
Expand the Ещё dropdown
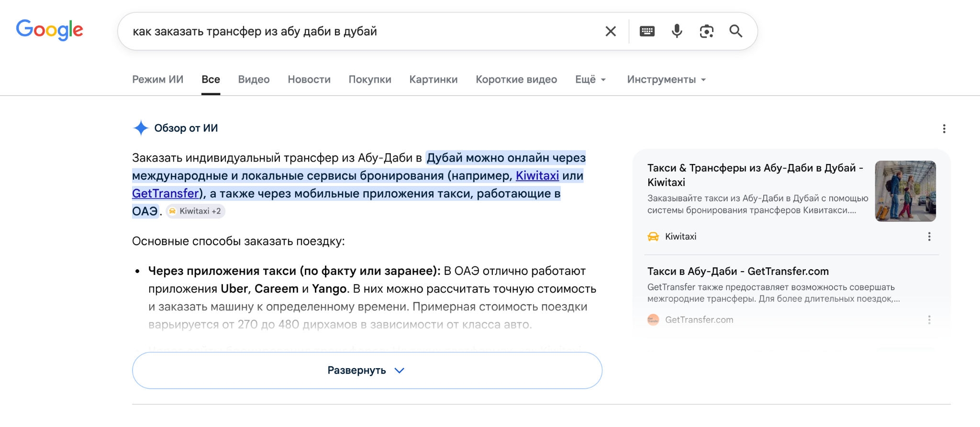[x=590, y=79]
